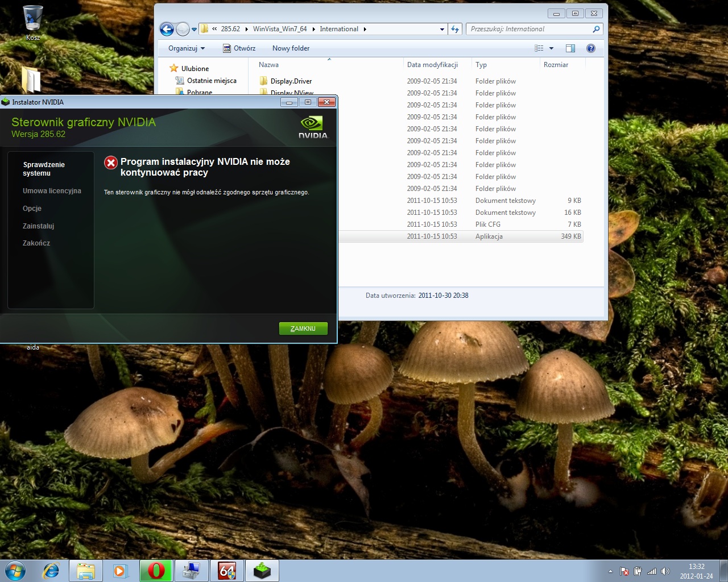Sort files by the Typ column
The image size is (728, 582).
[x=481, y=65]
